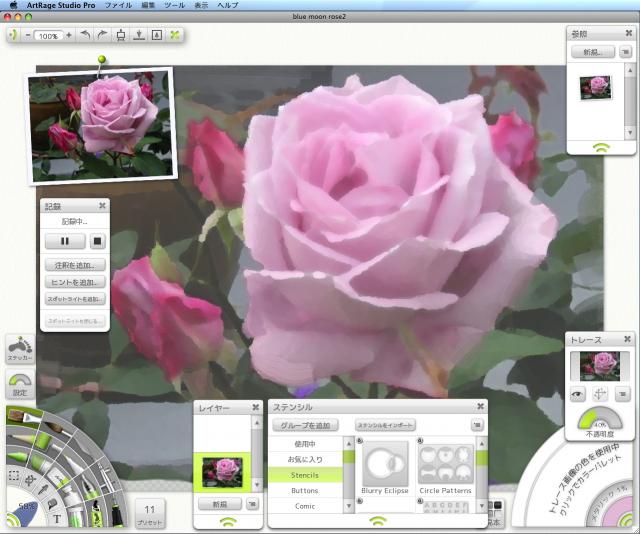Select the green-tipped pen tool on the tool wheel's left edge

click(17, 456)
